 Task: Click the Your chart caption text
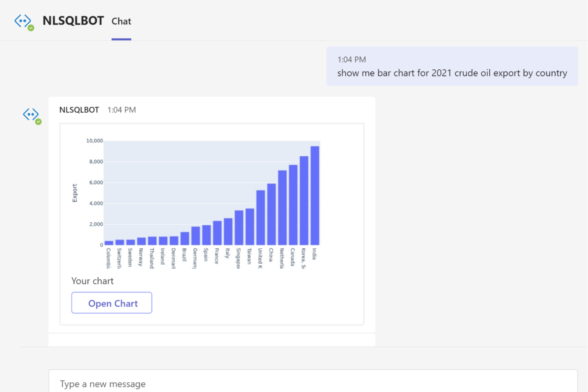(x=92, y=281)
